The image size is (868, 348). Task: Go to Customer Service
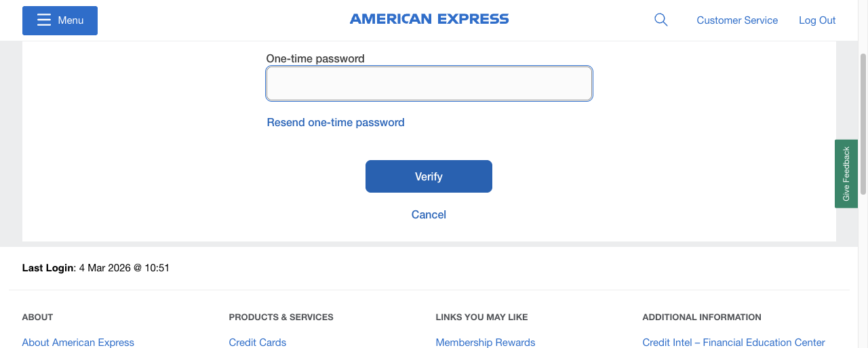tap(737, 20)
